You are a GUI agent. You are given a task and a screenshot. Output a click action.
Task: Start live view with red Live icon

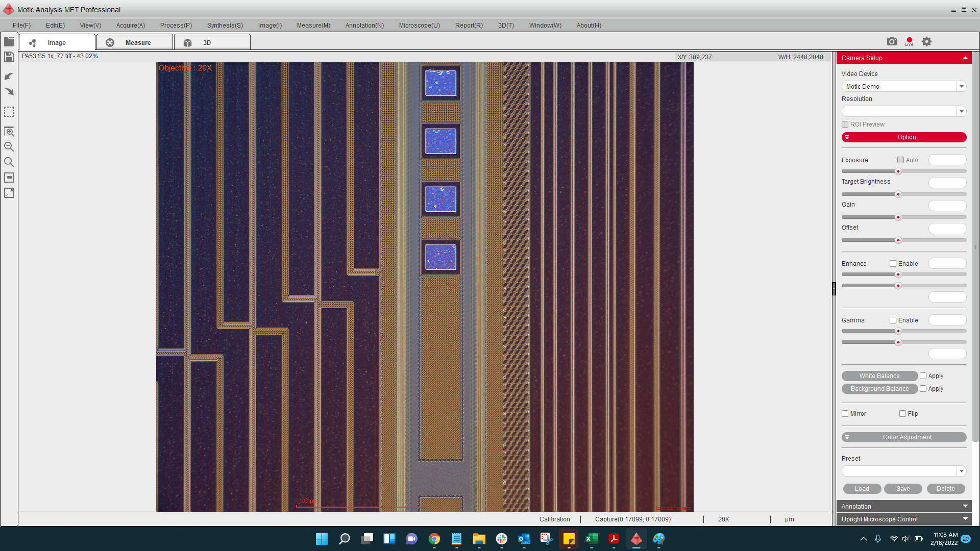coord(909,42)
